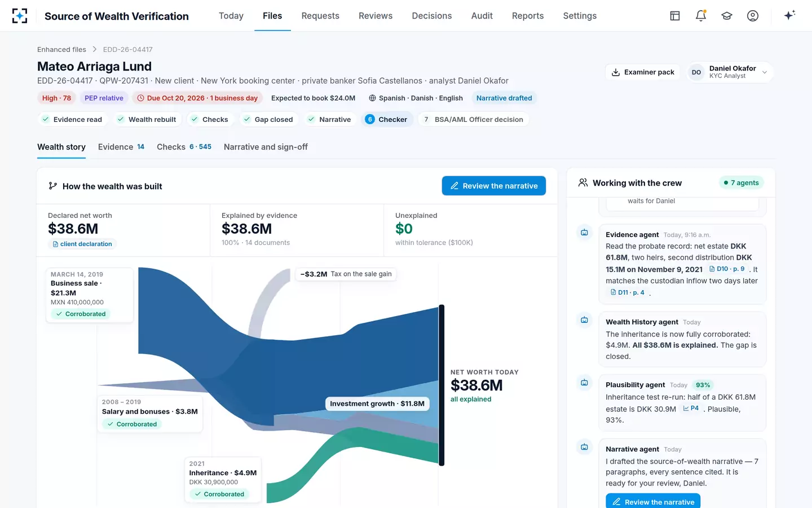
Task: Click Review the narrative under Narrative agent message
Action: (x=653, y=501)
